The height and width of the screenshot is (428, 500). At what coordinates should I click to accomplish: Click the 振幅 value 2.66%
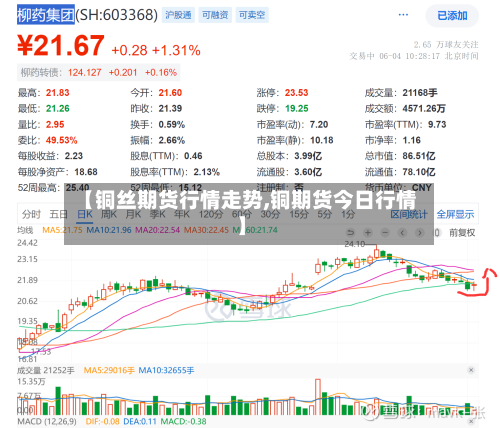(x=172, y=140)
